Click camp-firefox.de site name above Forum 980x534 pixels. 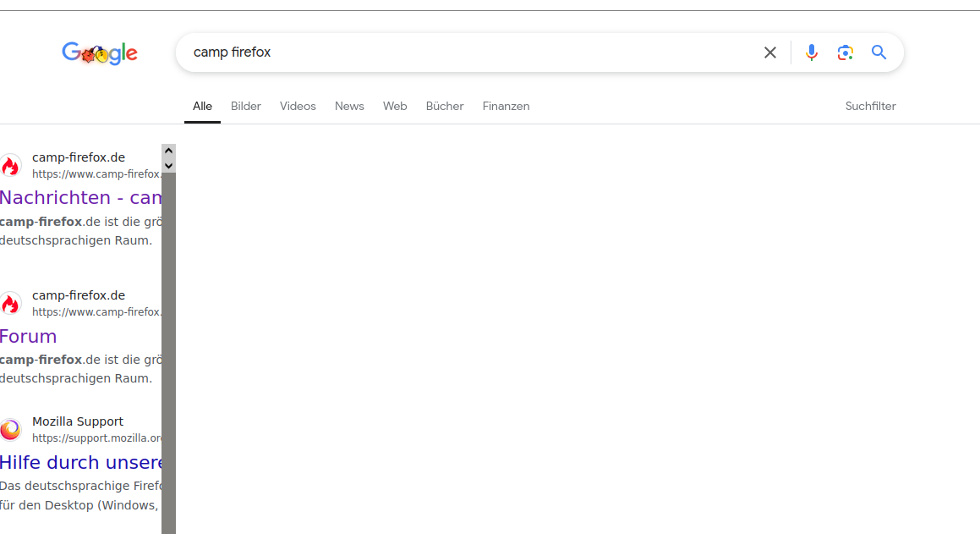click(79, 295)
